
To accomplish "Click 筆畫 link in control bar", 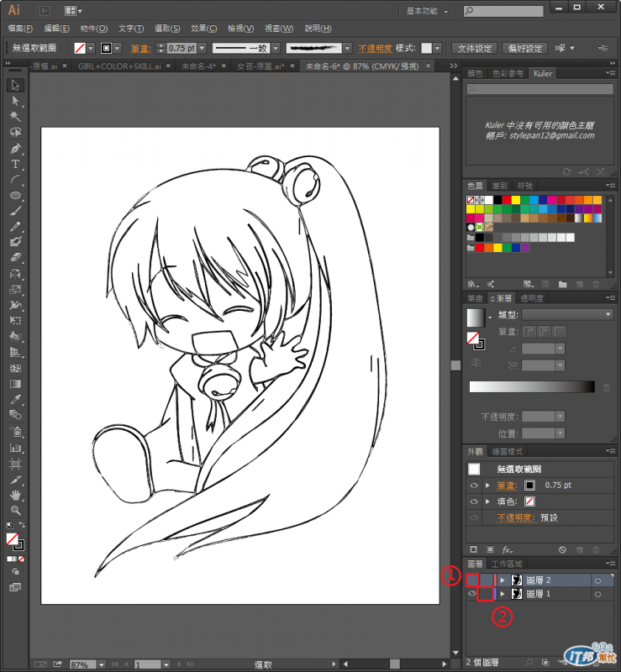I will (x=140, y=49).
